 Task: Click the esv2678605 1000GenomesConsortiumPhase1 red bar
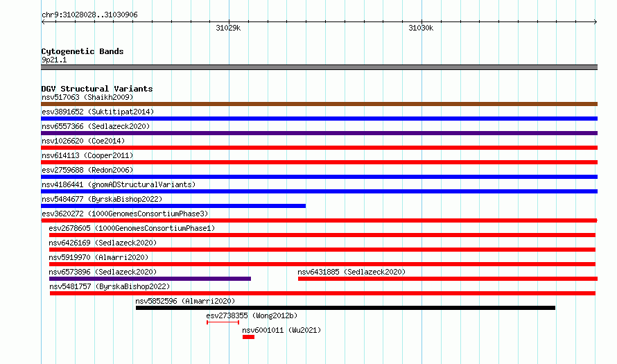(x=322, y=235)
